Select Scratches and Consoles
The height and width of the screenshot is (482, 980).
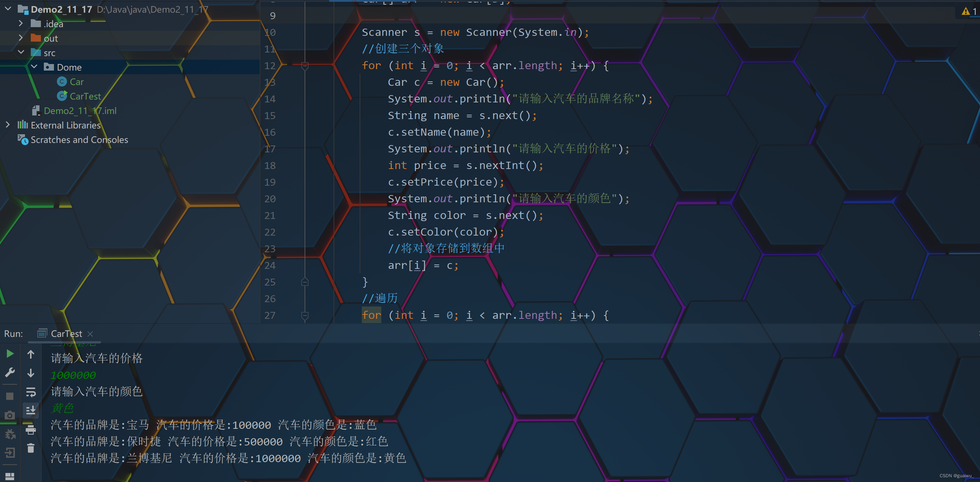79,140
